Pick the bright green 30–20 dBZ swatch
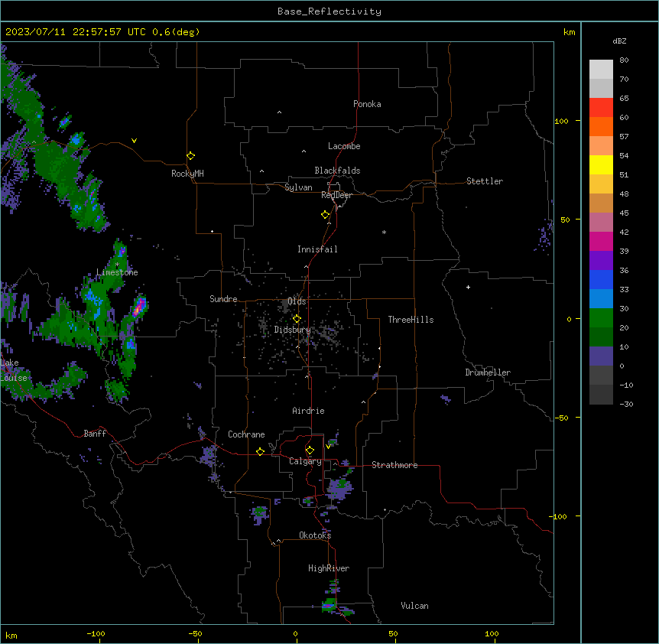 [x=601, y=318]
